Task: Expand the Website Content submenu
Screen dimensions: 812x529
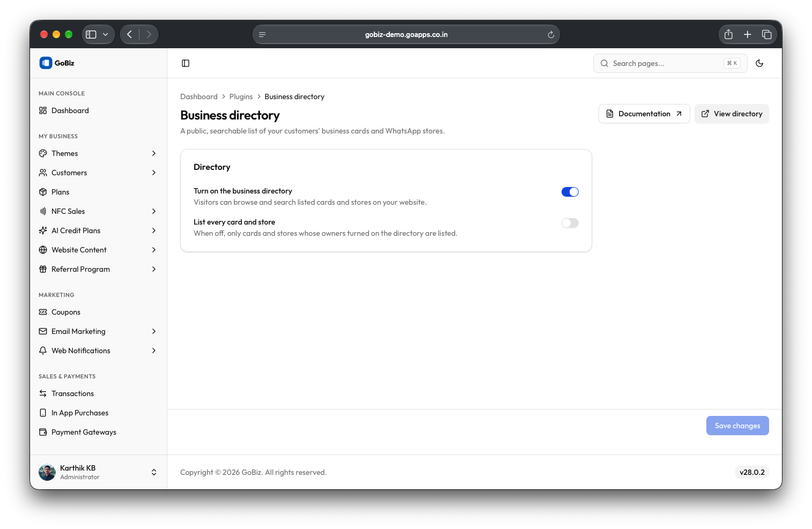Action: tap(154, 250)
